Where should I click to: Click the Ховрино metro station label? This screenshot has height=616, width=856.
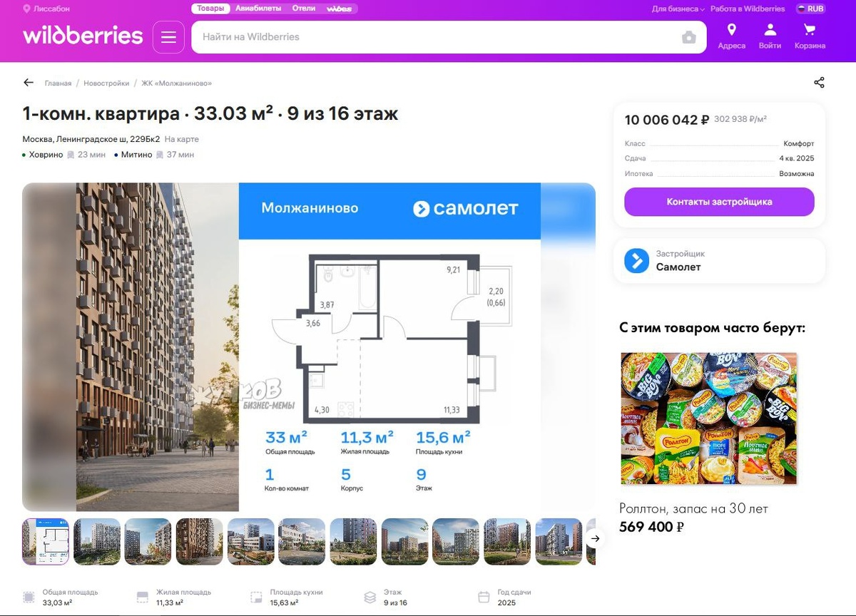[46, 155]
